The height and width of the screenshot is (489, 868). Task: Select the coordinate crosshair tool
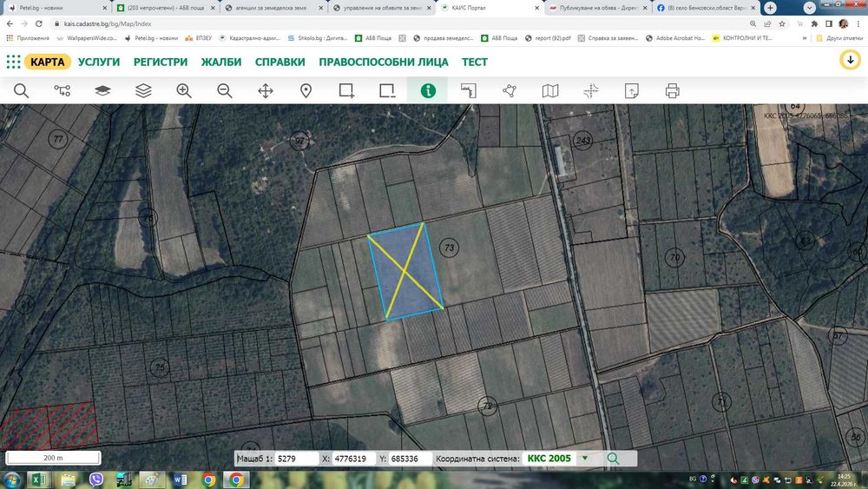click(590, 91)
